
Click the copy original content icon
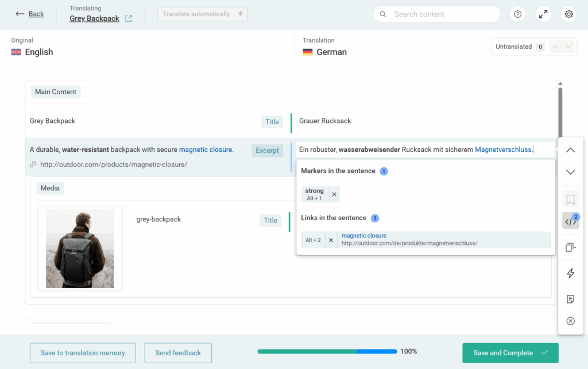(x=570, y=247)
